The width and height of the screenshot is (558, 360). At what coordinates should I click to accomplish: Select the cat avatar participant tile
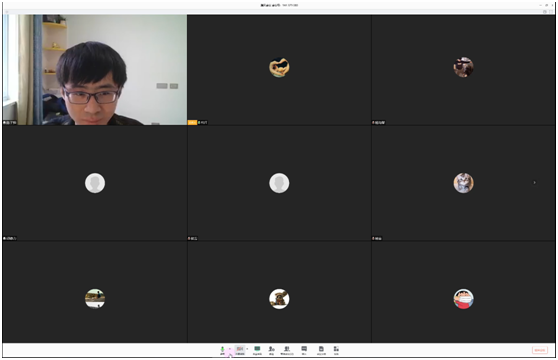[x=463, y=183]
